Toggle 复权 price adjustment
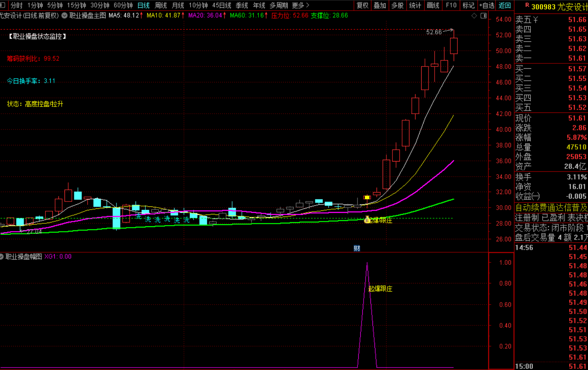The image size is (588, 370). [x=362, y=5]
